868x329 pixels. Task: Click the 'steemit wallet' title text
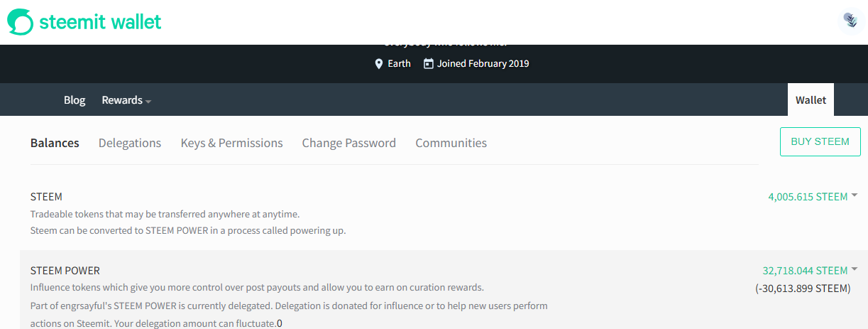[101, 21]
